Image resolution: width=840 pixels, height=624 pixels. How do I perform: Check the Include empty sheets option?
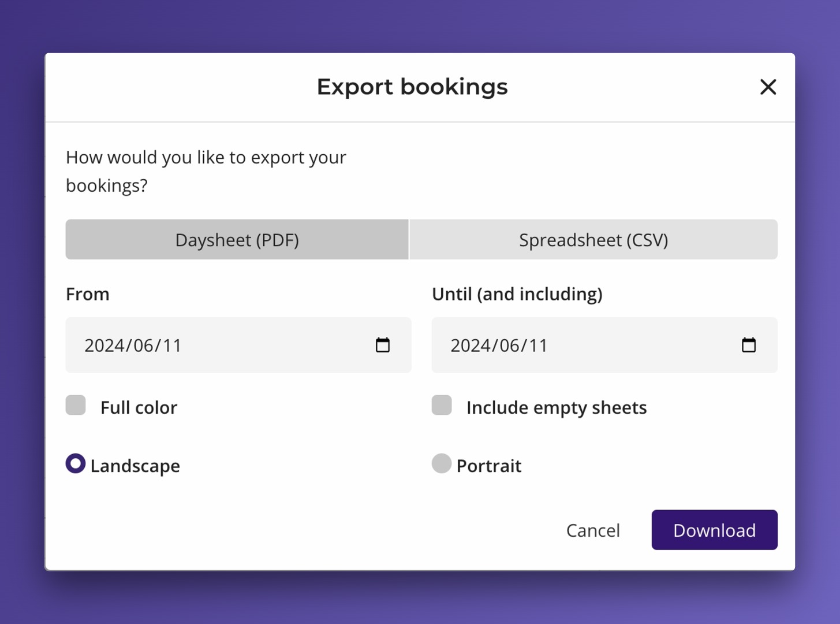click(x=441, y=406)
